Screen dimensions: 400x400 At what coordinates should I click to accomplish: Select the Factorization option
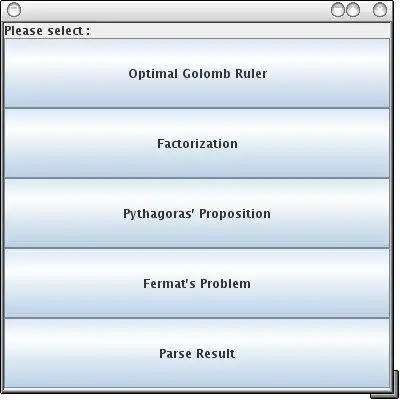[197, 143]
